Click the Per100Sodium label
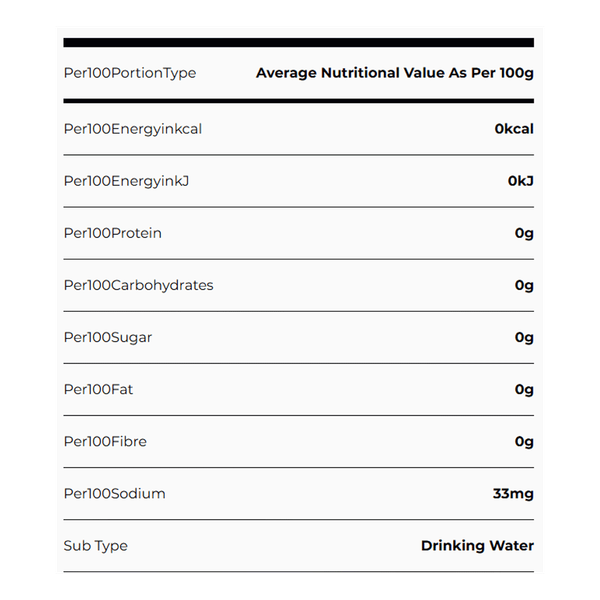 114,493
